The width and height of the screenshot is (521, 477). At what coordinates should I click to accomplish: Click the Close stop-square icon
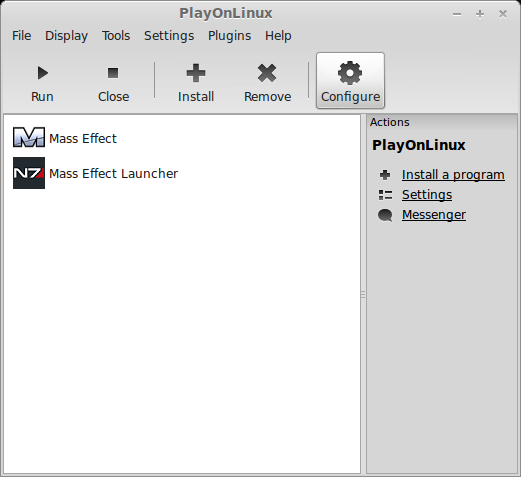pyautogui.click(x=113, y=73)
